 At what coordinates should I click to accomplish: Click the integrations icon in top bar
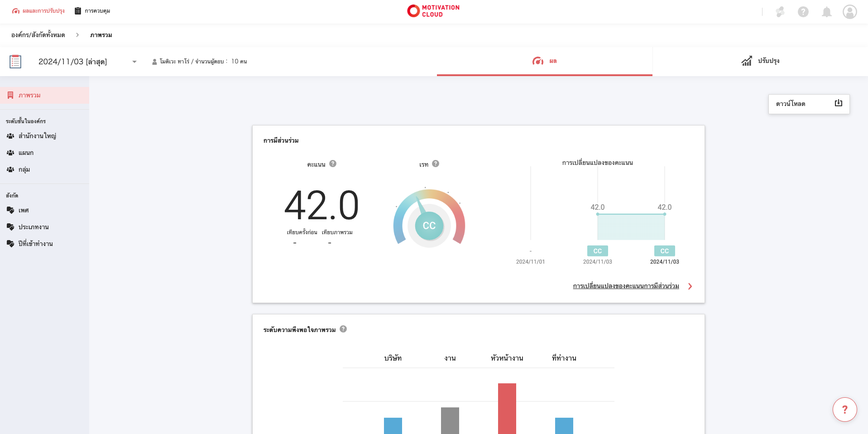[x=780, y=12]
